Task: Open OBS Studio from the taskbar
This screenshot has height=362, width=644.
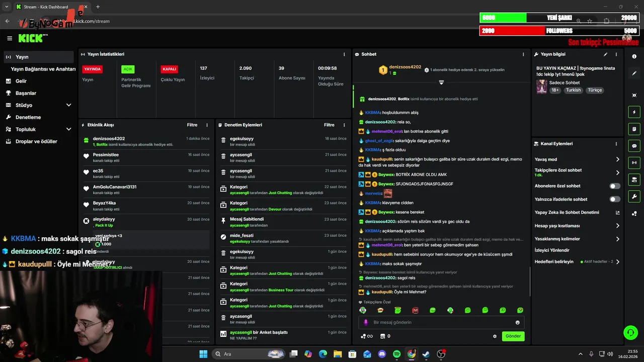Action: point(441,354)
